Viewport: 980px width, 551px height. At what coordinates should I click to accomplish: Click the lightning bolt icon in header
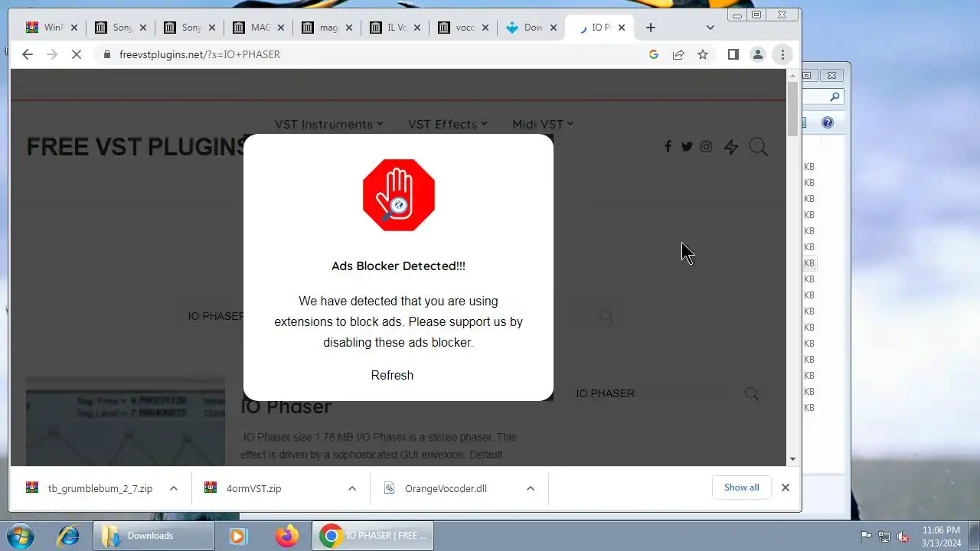pos(731,147)
